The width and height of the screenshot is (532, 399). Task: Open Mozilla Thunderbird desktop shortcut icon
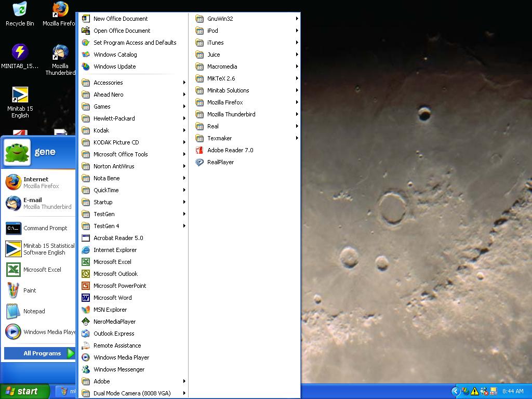click(60, 53)
